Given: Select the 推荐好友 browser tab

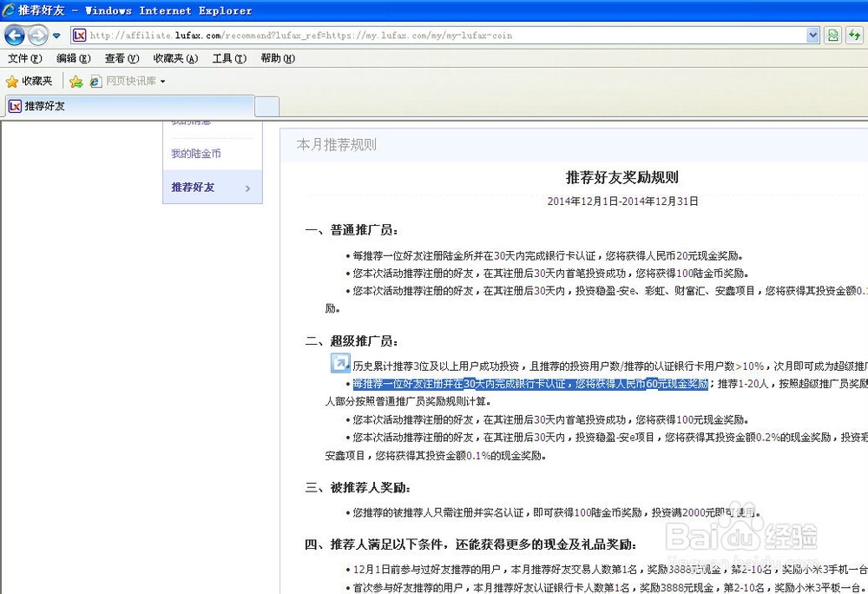Looking at the screenshot, I should [x=130, y=106].
